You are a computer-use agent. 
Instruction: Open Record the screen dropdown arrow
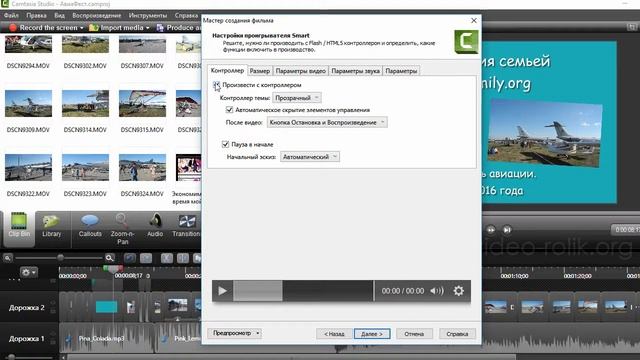point(82,28)
